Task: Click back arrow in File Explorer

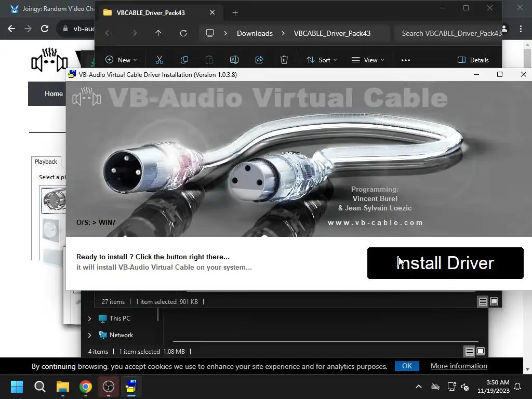Action: tap(108, 33)
